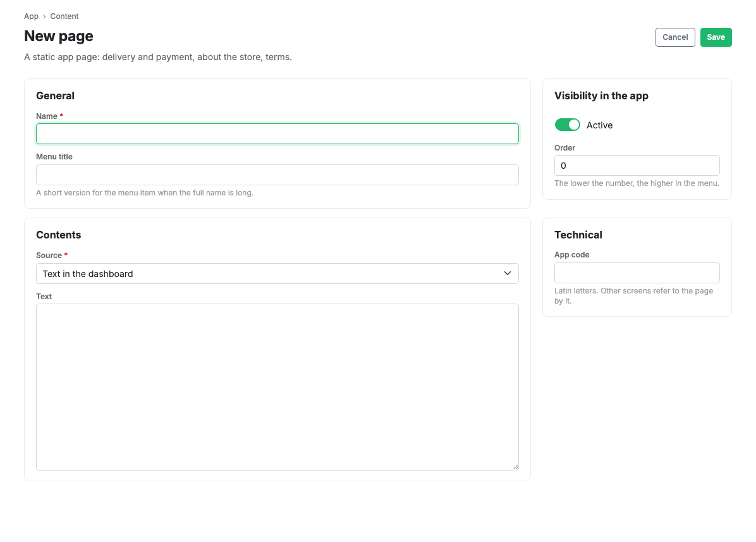This screenshot has width=756, height=542.
Task: Click the 'General' section heading
Action: (x=56, y=95)
